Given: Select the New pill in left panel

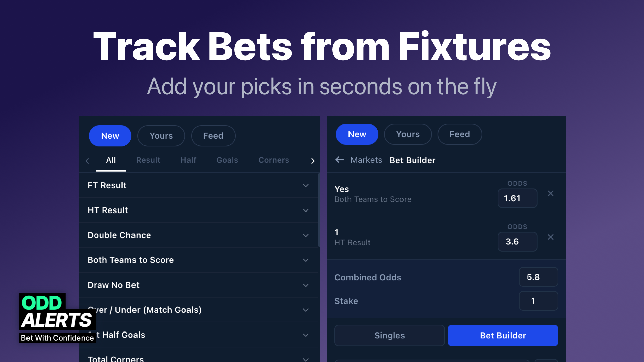Looking at the screenshot, I should tap(110, 136).
